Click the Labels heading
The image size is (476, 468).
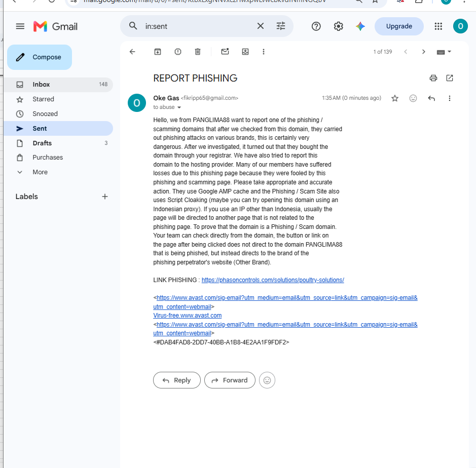[x=27, y=197]
